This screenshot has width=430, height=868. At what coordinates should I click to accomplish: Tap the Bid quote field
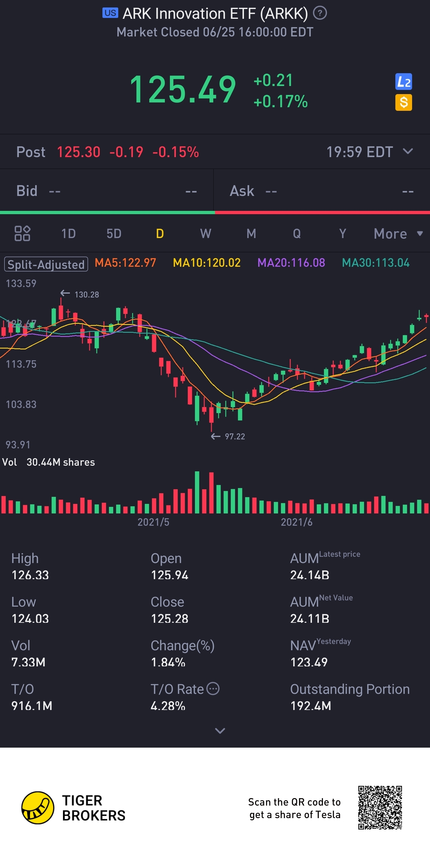coord(107,191)
